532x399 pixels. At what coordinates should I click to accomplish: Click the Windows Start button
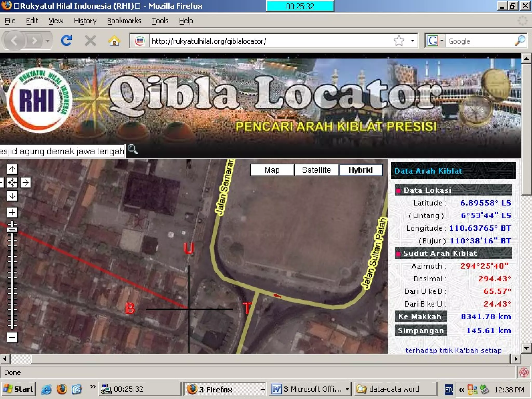(19, 389)
